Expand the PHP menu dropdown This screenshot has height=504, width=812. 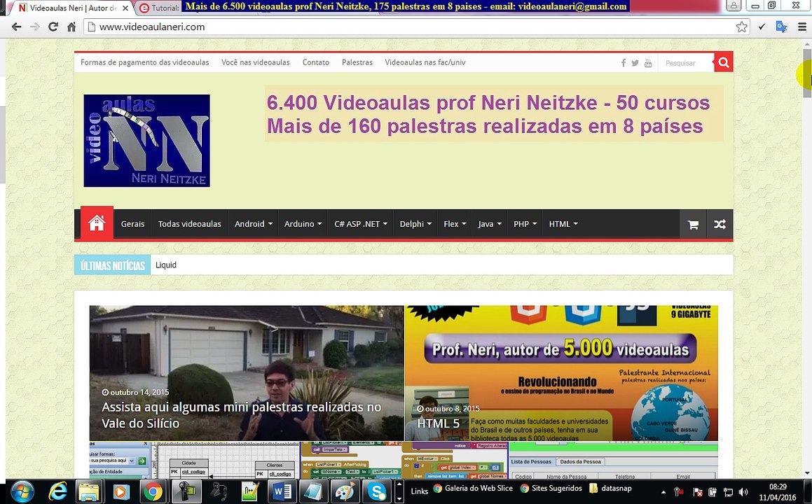525,224
